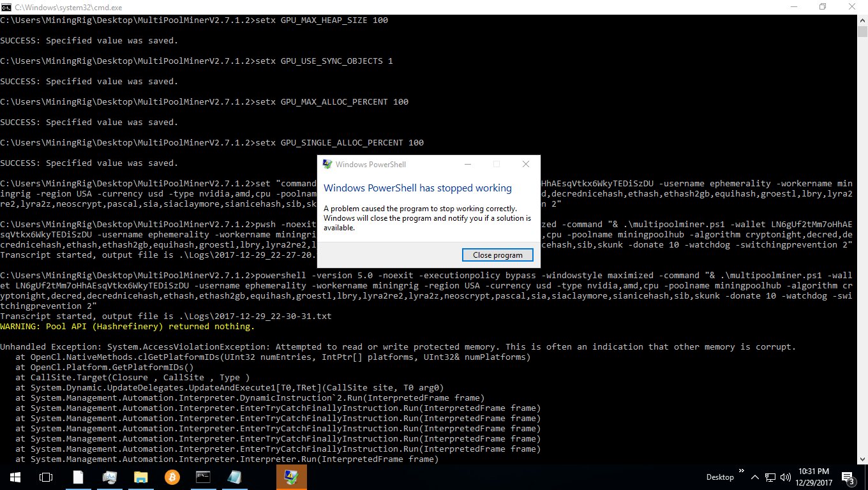868x490 pixels.
Task: Click the cmd.exe icon in the title bar
Action: pyautogui.click(x=7, y=7)
